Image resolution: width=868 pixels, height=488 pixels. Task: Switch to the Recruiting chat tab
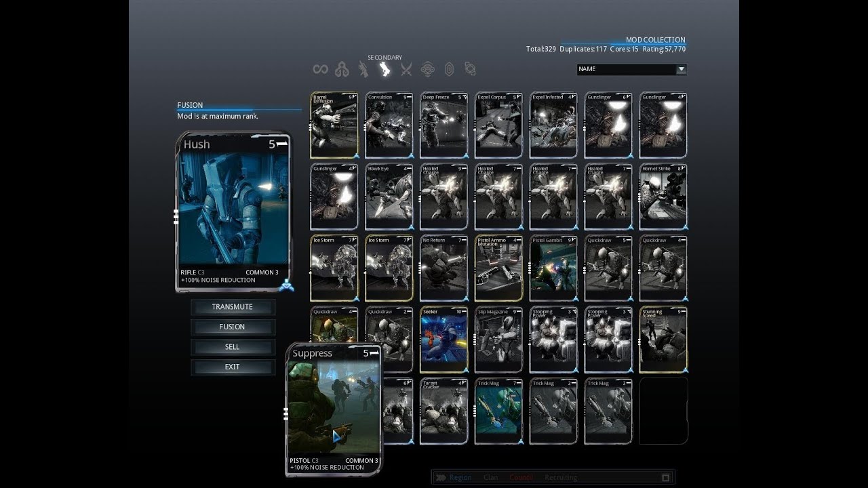coord(561,477)
